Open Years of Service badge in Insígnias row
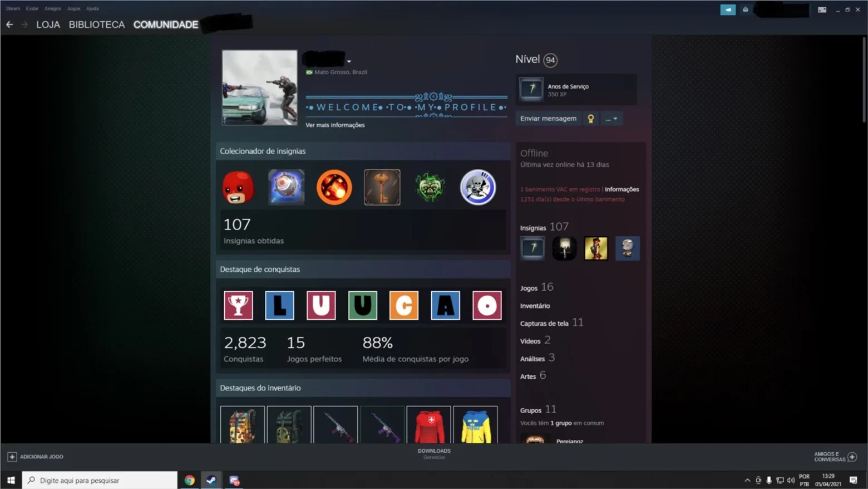This screenshot has height=489, width=868. pyautogui.click(x=532, y=248)
